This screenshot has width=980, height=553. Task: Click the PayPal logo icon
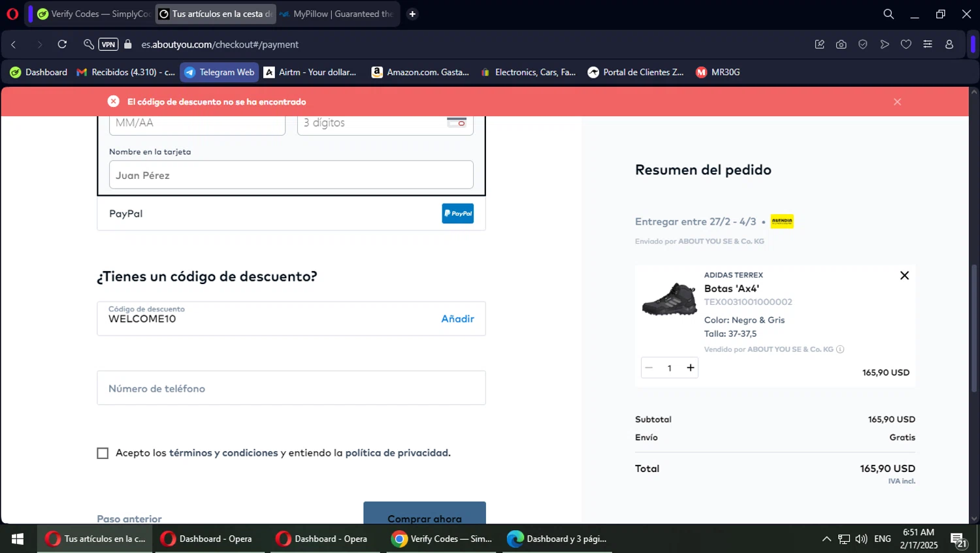458,213
